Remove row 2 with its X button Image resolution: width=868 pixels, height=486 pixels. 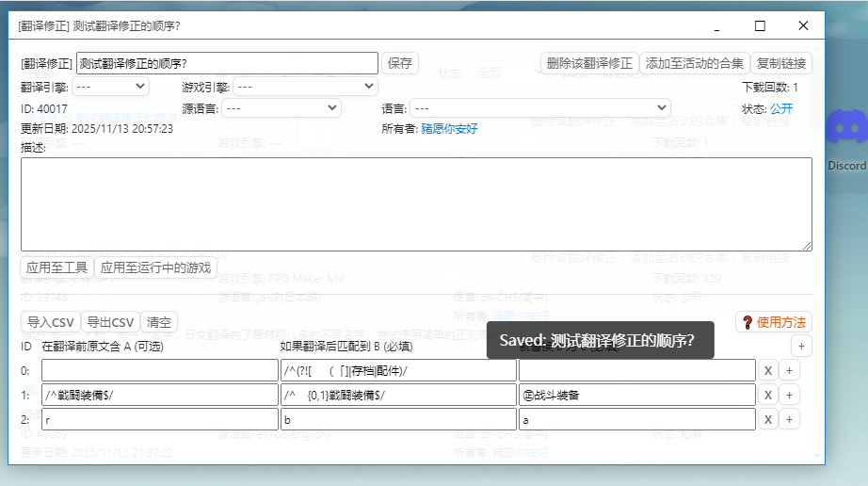(768, 419)
